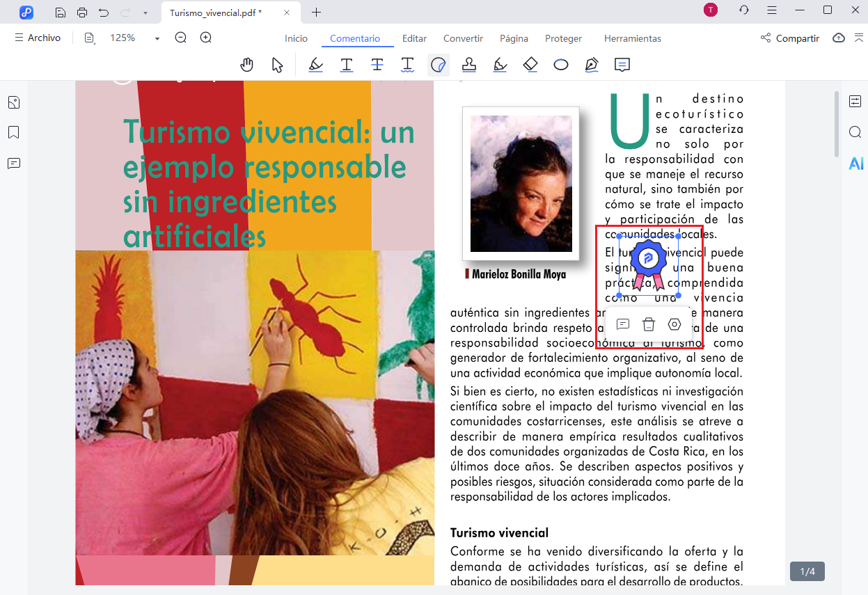The image size is (868, 595).
Task: Toggle the Sticker tool off
Action: (439, 65)
